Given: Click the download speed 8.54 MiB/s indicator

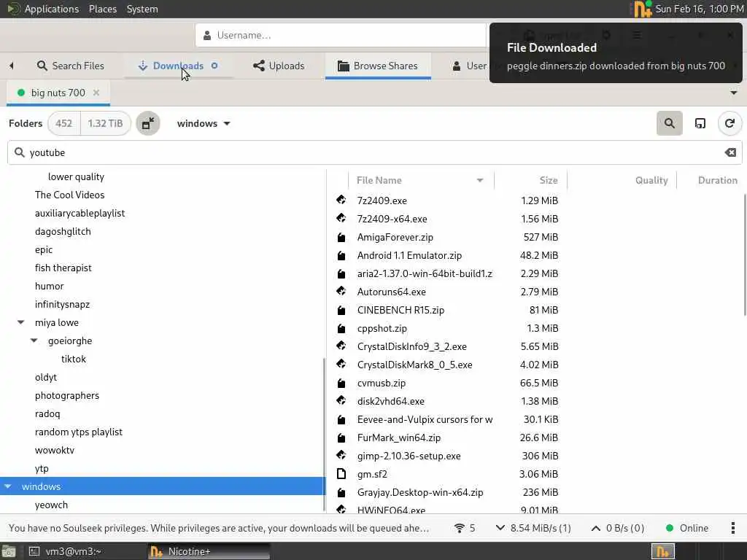Looking at the screenshot, I should click(x=533, y=528).
